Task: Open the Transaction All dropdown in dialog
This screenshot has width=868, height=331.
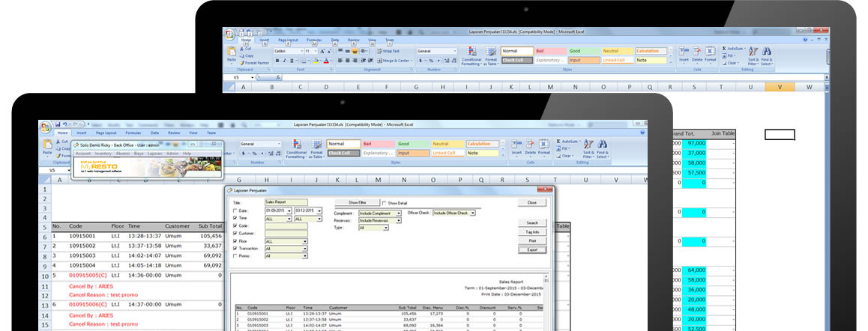Action: (x=305, y=249)
